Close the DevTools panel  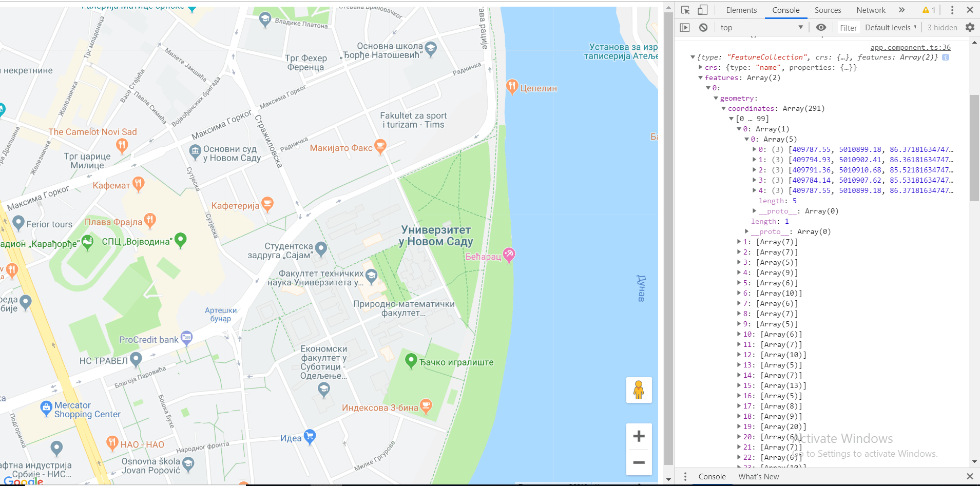tap(970, 10)
